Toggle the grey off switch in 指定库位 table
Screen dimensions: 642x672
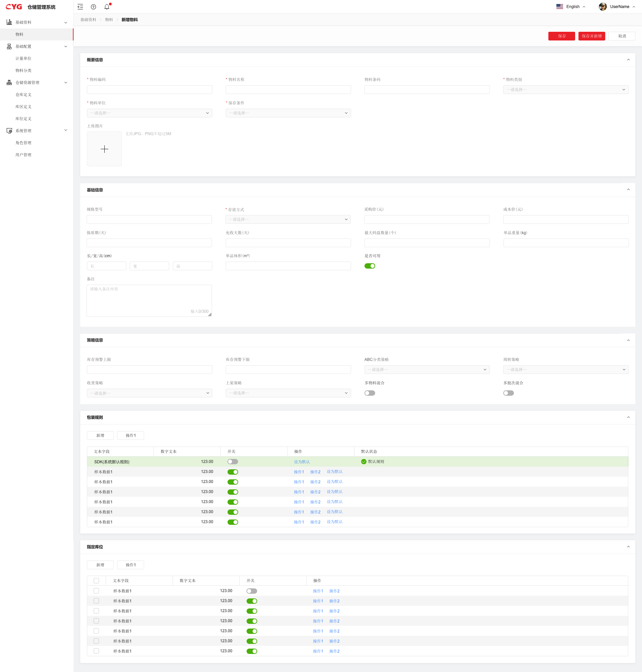click(251, 591)
